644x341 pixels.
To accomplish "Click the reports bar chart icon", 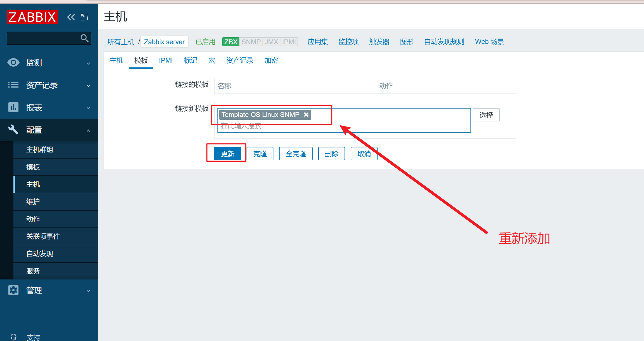I will point(13,107).
